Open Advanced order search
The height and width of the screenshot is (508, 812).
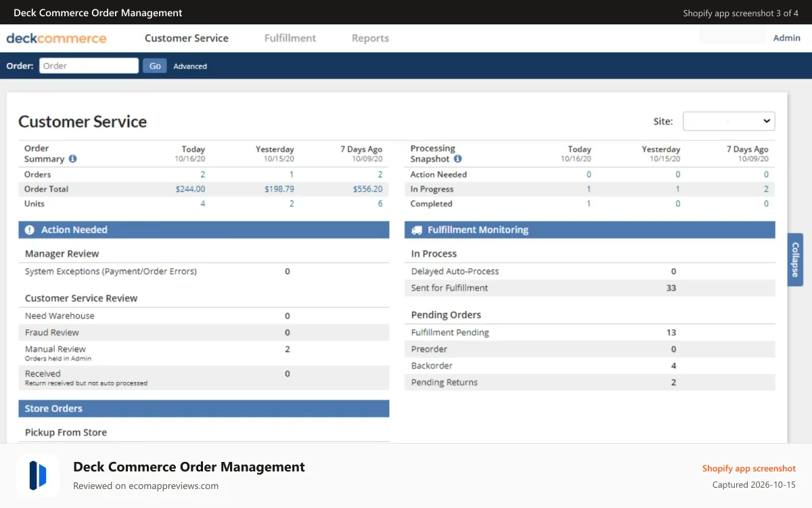point(190,66)
